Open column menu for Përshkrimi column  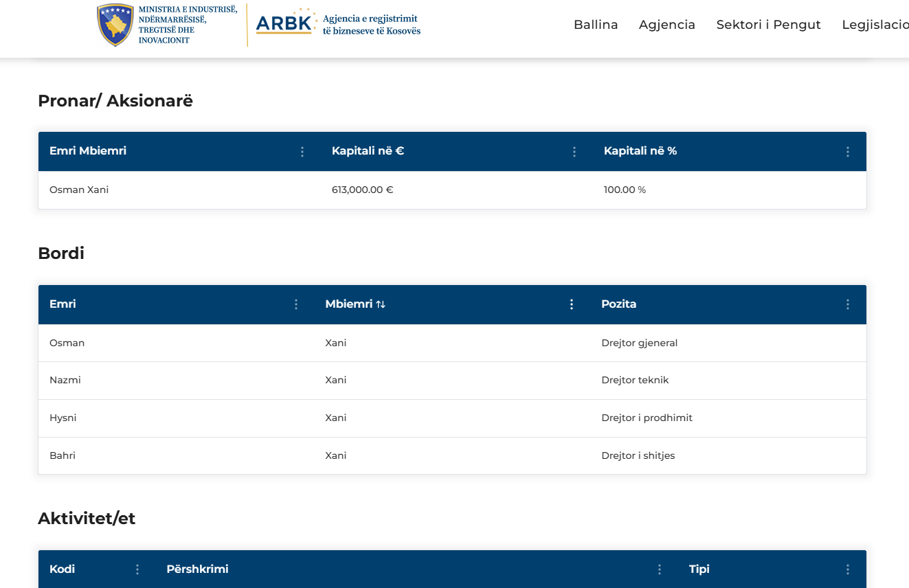pyautogui.click(x=660, y=569)
